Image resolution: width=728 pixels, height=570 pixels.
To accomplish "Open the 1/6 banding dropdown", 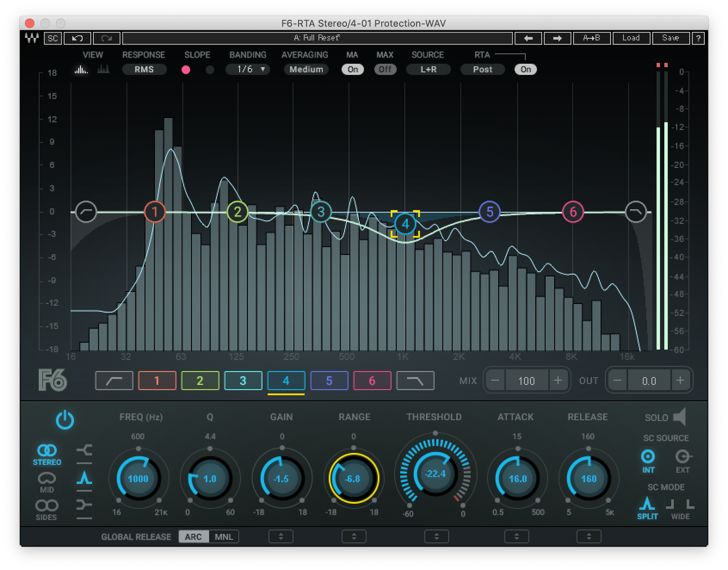I will 248,69.
